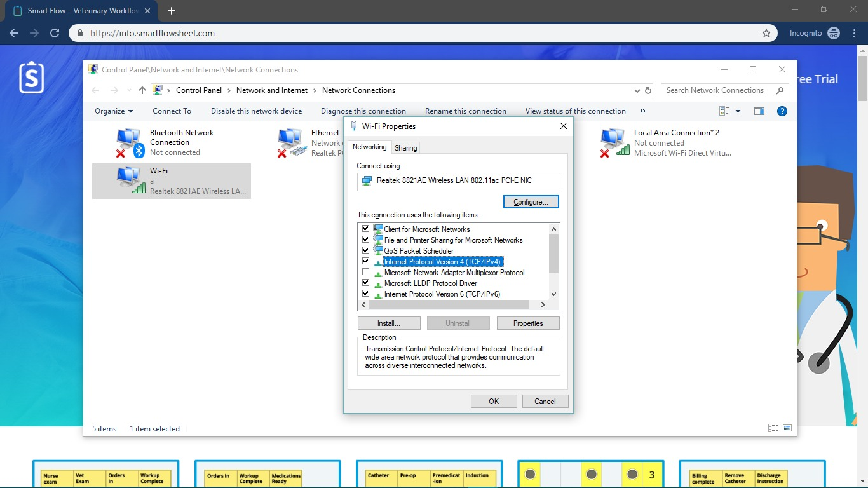Open a new browser tab
Image resolution: width=868 pixels, height=488 pixels.
172,11
